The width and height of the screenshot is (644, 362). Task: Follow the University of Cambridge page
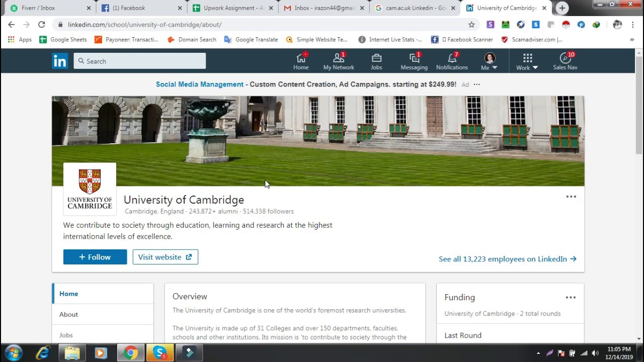click(x=95, y=257)
